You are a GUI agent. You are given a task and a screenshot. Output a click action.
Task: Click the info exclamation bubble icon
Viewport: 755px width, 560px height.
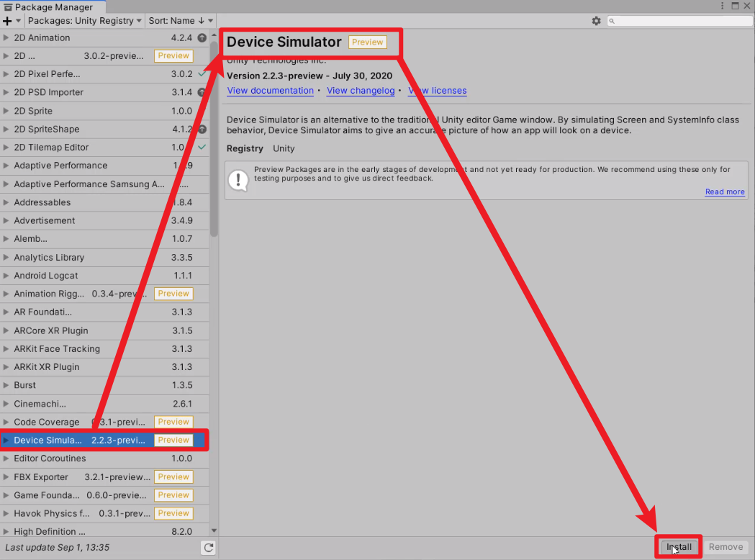coord(238,180)
